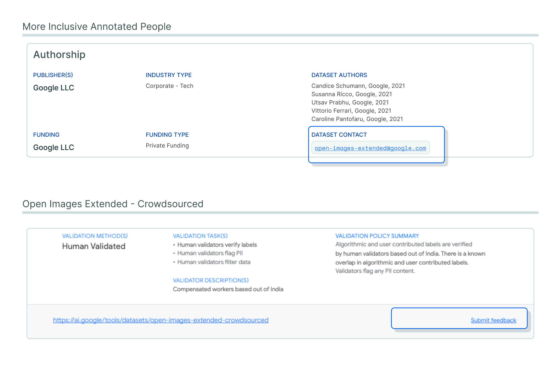560x392 pixels.
Task: Select author Caroline Pantofaru, Google, 2021
Action: pos(357,119)
